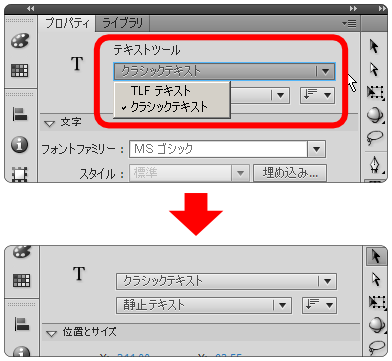The width and height of the screenshot is (392, 361).
Task: Select the Subselection tool in lower panel toolbar
Action: pos(376,279)
